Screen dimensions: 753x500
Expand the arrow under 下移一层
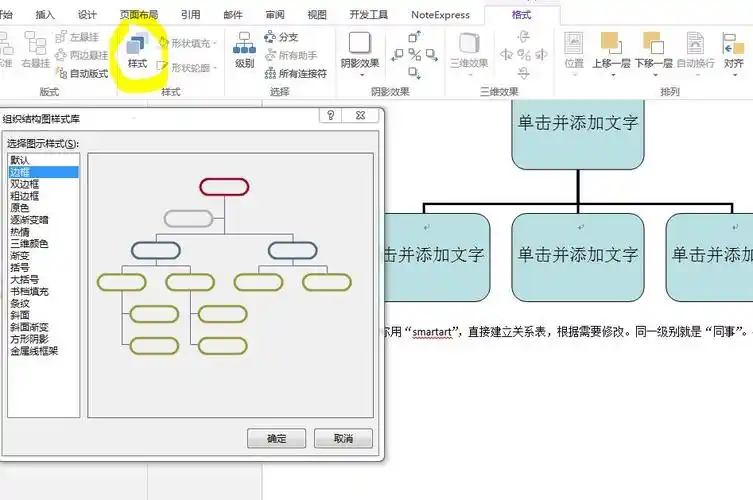[654, 75]
